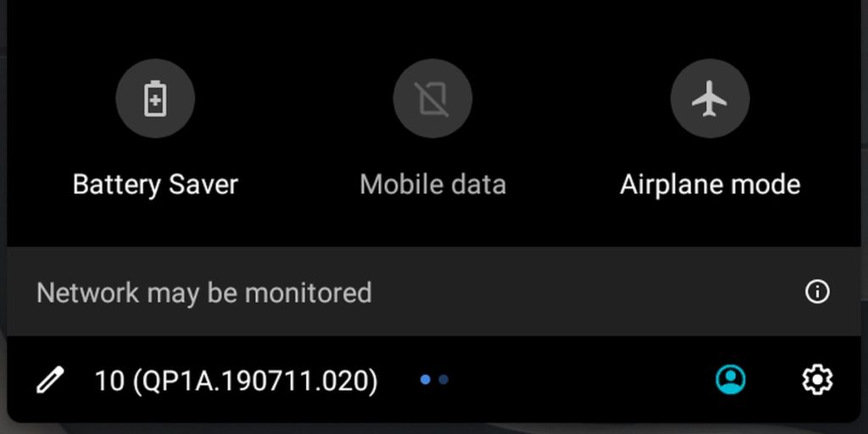Enable the greyed-out Mobile data tile
Viewport: 868px width, 434px height.
click(432, 98)
